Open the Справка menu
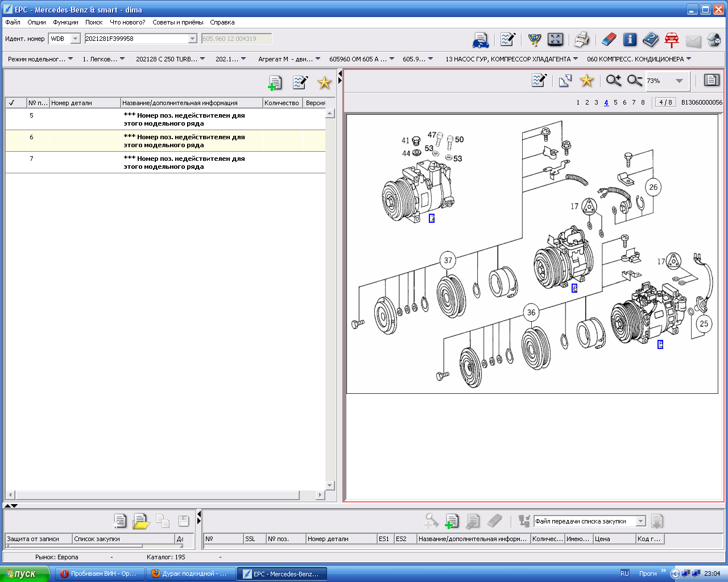Image resolution: width=728 pixels, height=582 pixels. 222,22
